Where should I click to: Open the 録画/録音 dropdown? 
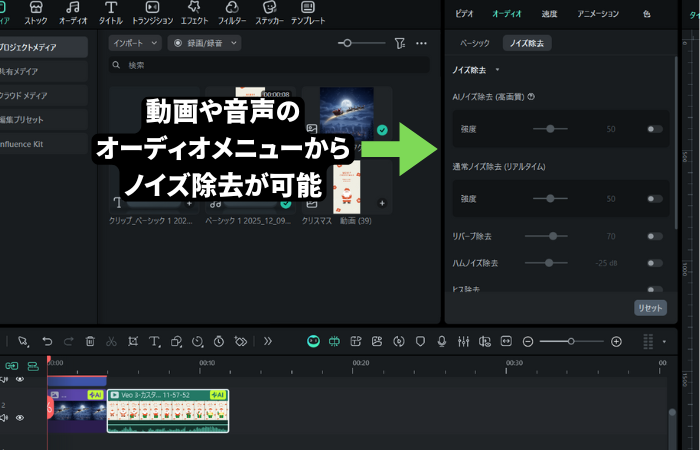(204, 43)
